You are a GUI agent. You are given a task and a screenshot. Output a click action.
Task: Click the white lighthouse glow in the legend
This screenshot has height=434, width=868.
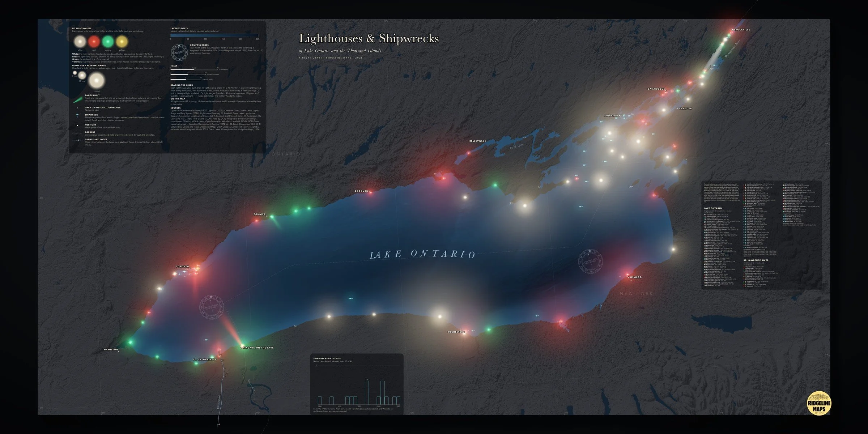(80, 41)
